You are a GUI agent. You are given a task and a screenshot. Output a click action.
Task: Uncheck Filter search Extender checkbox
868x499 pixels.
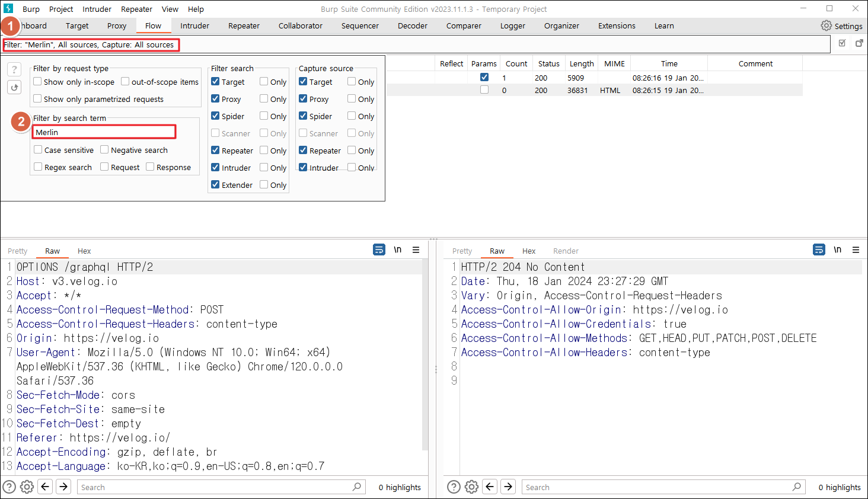(215, 184)
